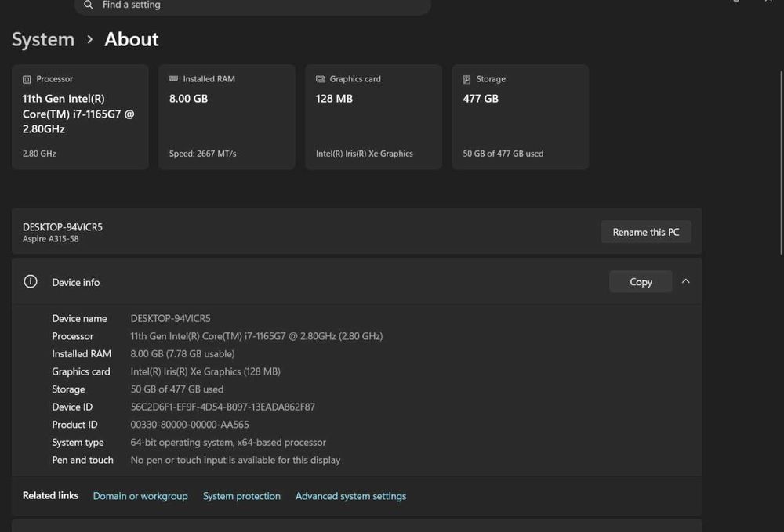
Task: Click the search magnifier icon
Action: [x=89, y=5]
